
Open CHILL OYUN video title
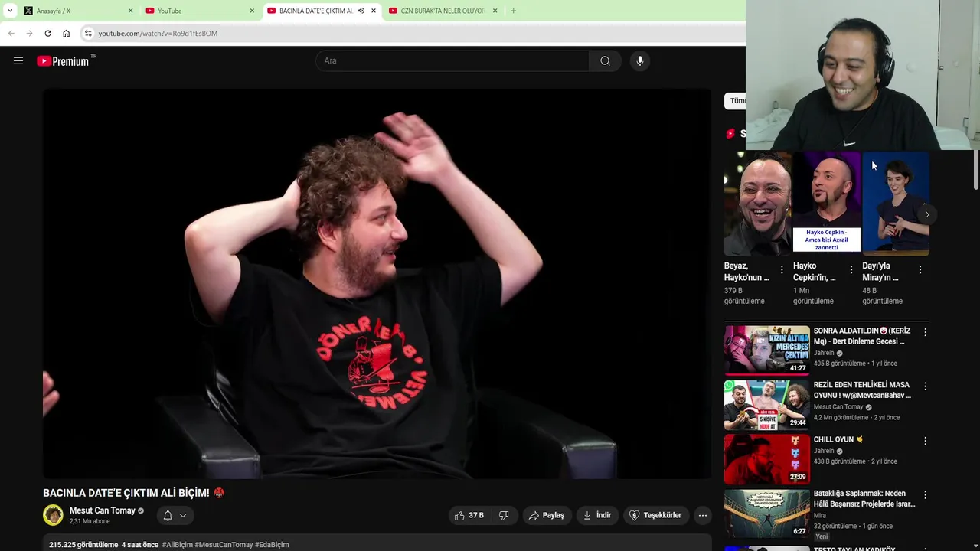pos(838,439)
